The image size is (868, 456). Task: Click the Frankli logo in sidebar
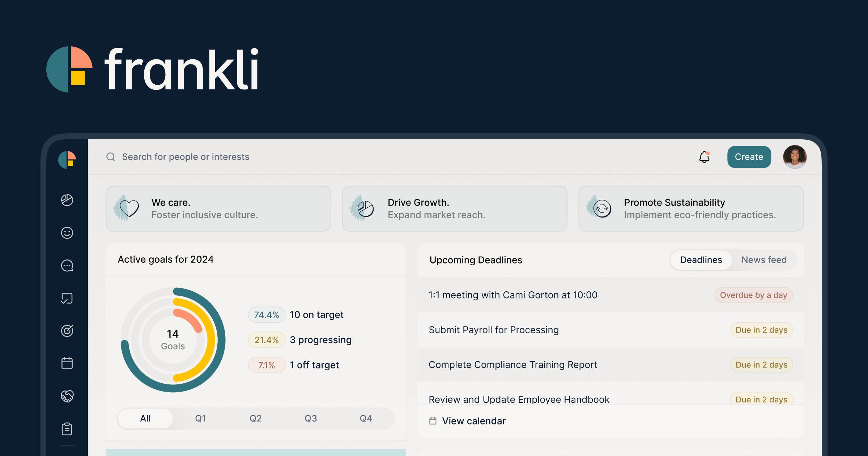click(x=67, y=160)
